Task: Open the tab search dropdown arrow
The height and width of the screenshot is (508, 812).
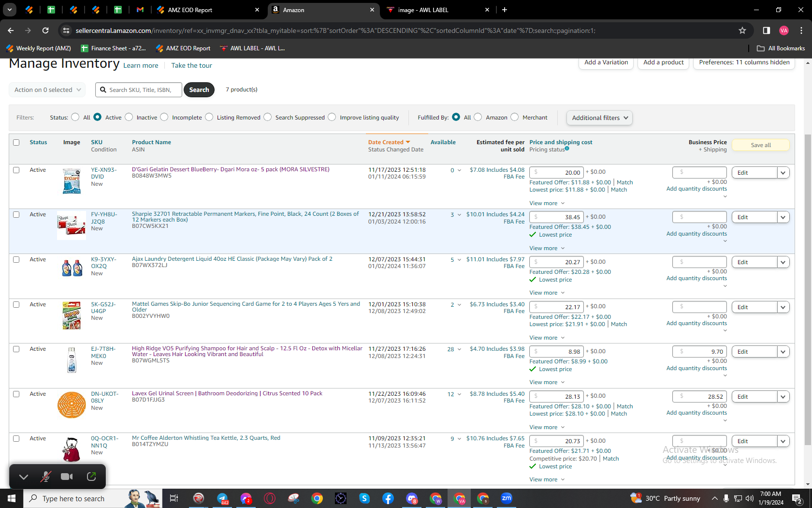Action: pyautogui.click(x=10, y=10)
